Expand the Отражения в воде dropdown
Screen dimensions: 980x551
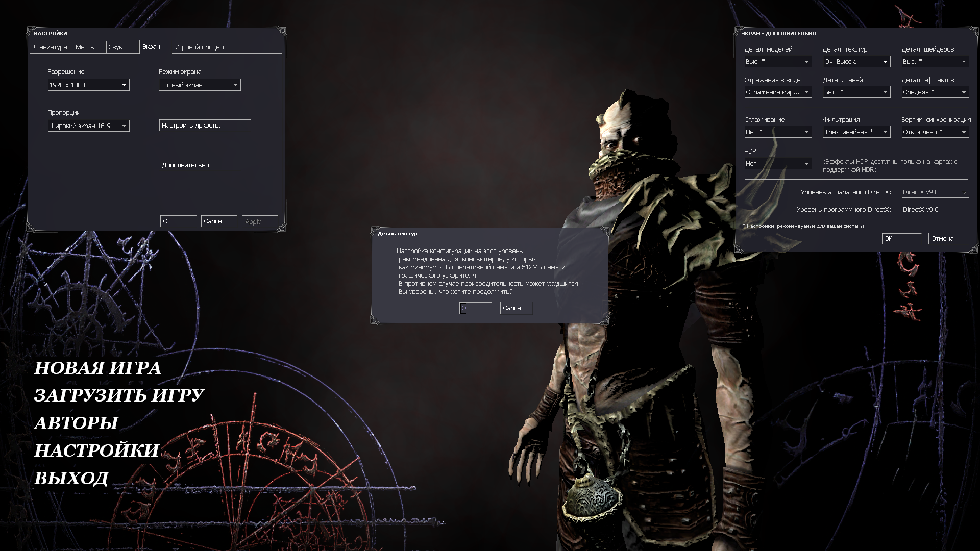coord(778,92)
